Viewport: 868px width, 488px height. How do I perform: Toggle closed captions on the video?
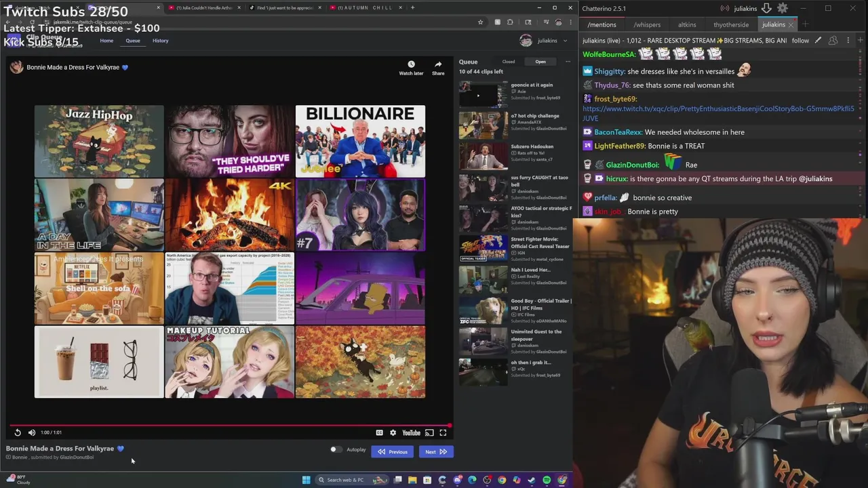tap(380, 432)
